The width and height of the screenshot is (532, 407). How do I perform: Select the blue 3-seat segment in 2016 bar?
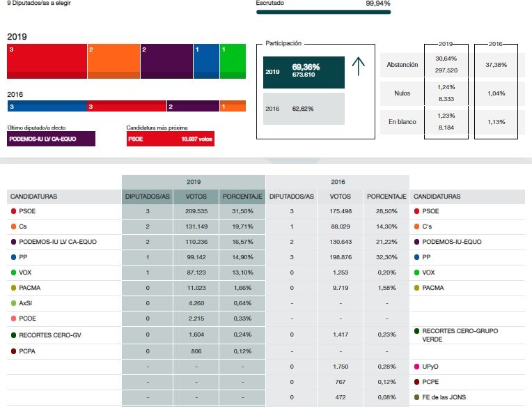coord(46,106)
